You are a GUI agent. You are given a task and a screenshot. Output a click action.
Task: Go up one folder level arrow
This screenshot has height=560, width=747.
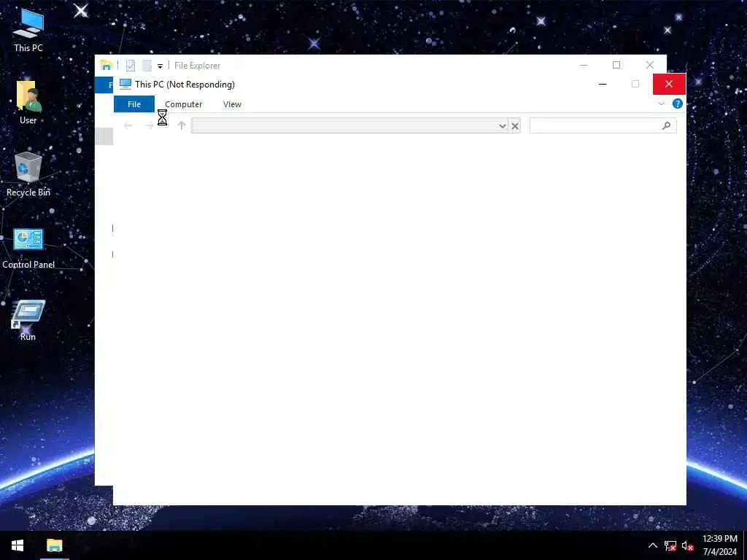point(182,125)
